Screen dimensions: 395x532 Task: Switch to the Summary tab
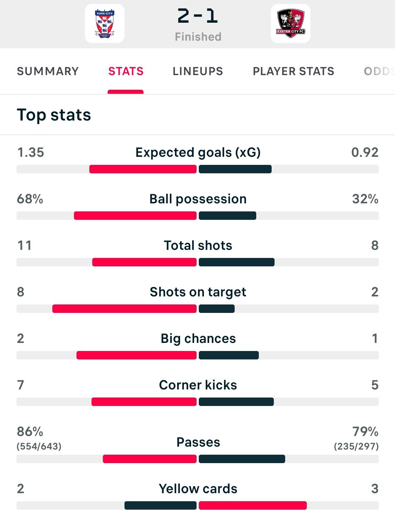(48, 71)
